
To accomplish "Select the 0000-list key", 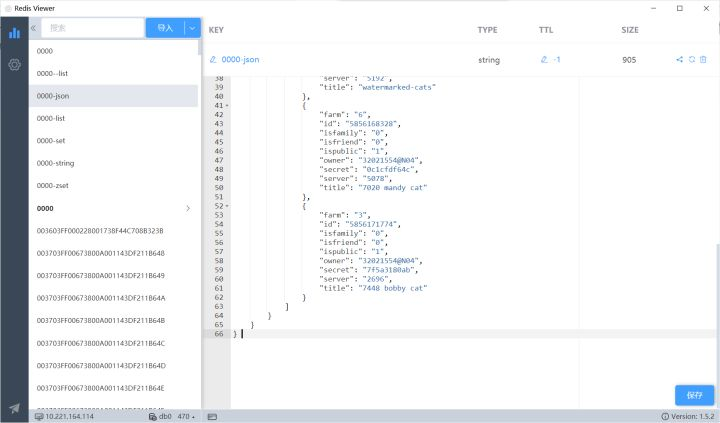I will point(113,118).
